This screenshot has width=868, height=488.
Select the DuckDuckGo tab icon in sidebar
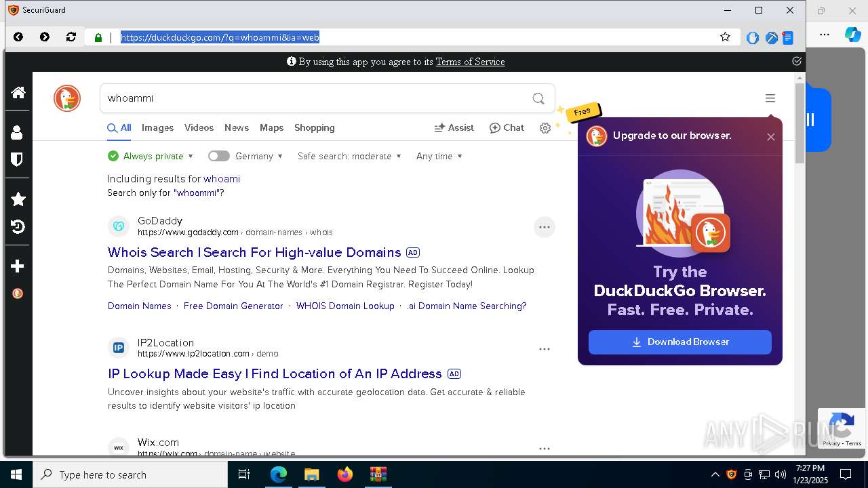[18, 293]
